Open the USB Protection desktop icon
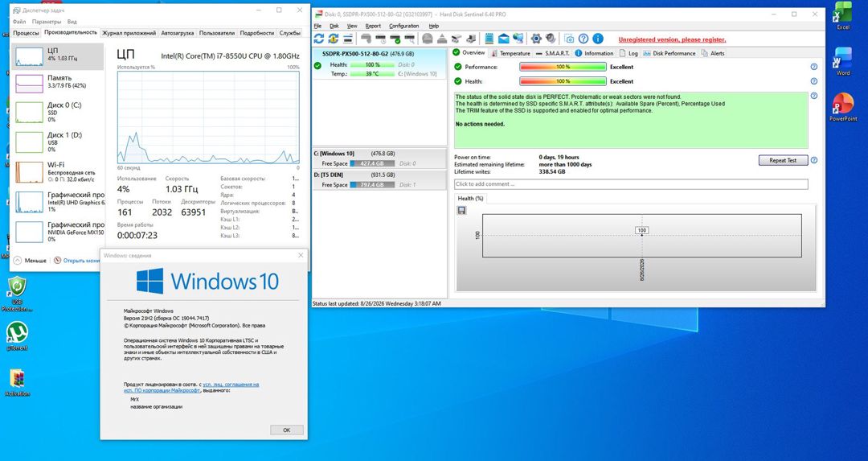The width and height of the screenshot is (868, 461). click(x=17, y=294)
